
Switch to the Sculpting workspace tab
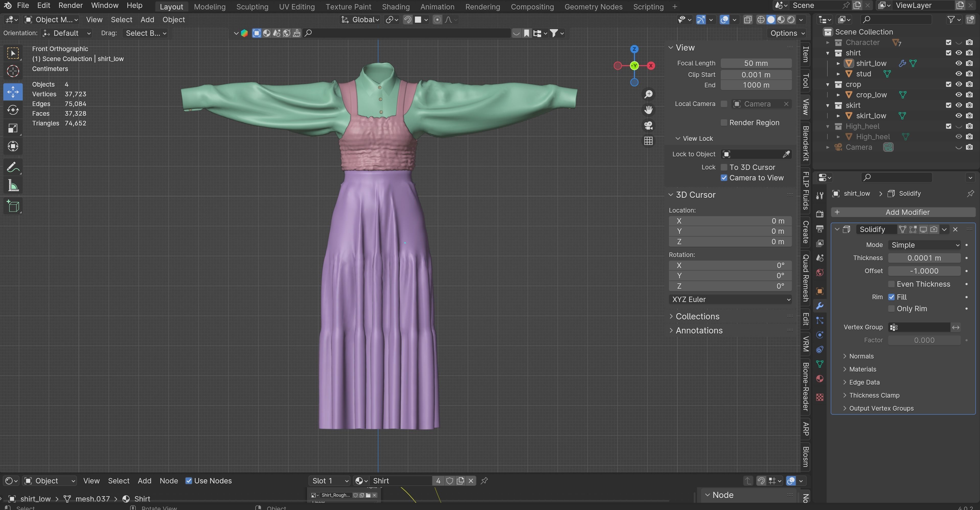pyautogui.click(x=252, y=6)
